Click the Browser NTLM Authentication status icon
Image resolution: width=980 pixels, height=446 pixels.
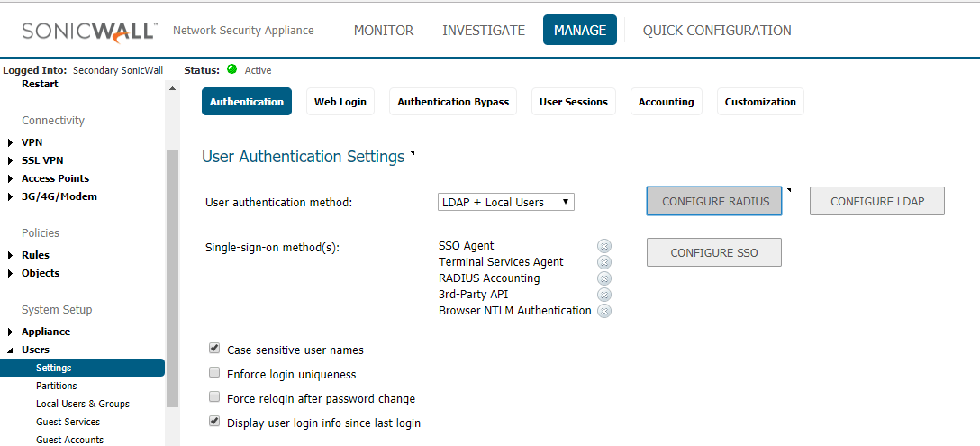click(603, 311)
